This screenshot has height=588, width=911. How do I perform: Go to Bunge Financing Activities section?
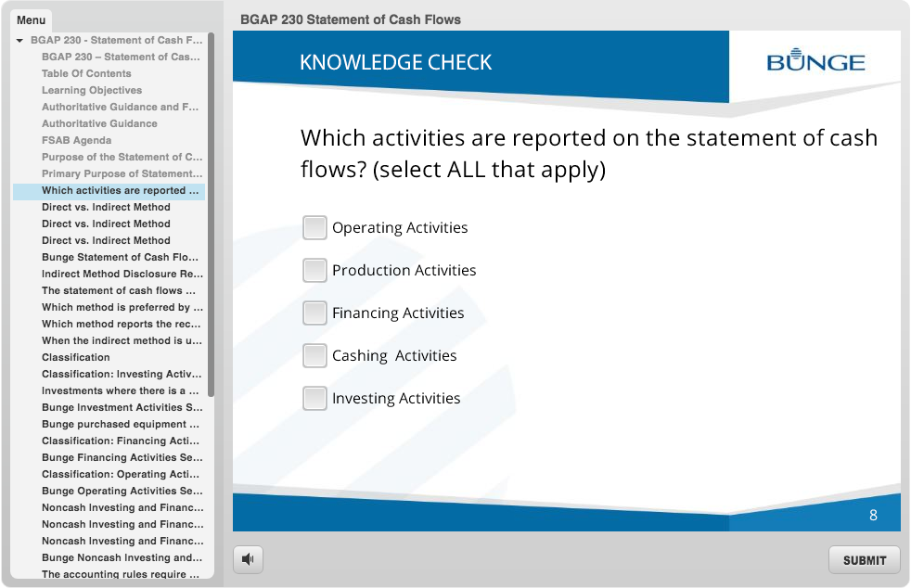pos(122,458)
